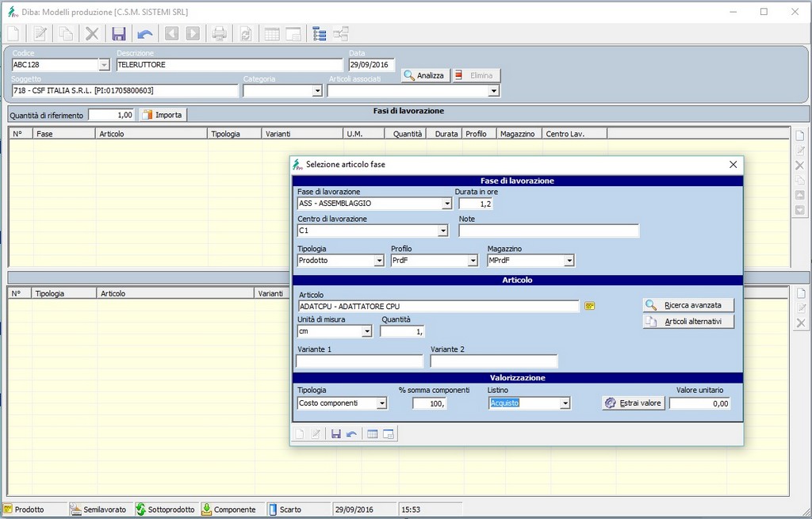
Task: Expand the Magazzino dropdown
Action: [x=569, y=261]
